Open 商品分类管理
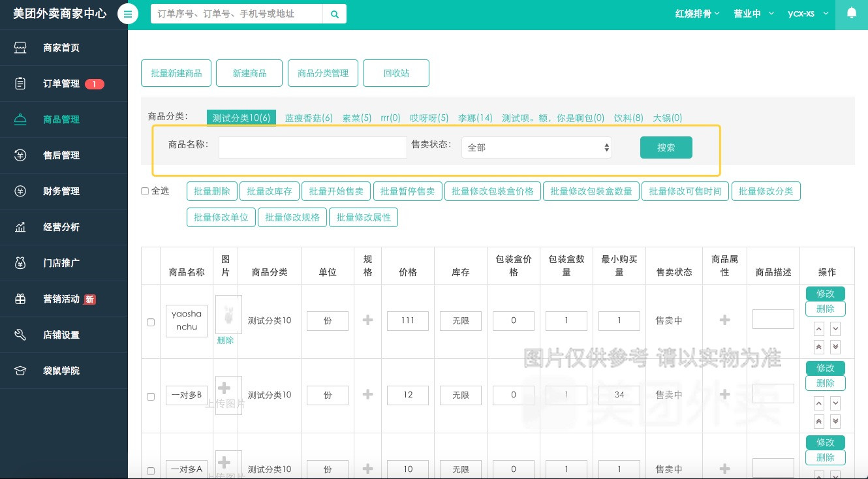868x479 pixels. [323, 73]
